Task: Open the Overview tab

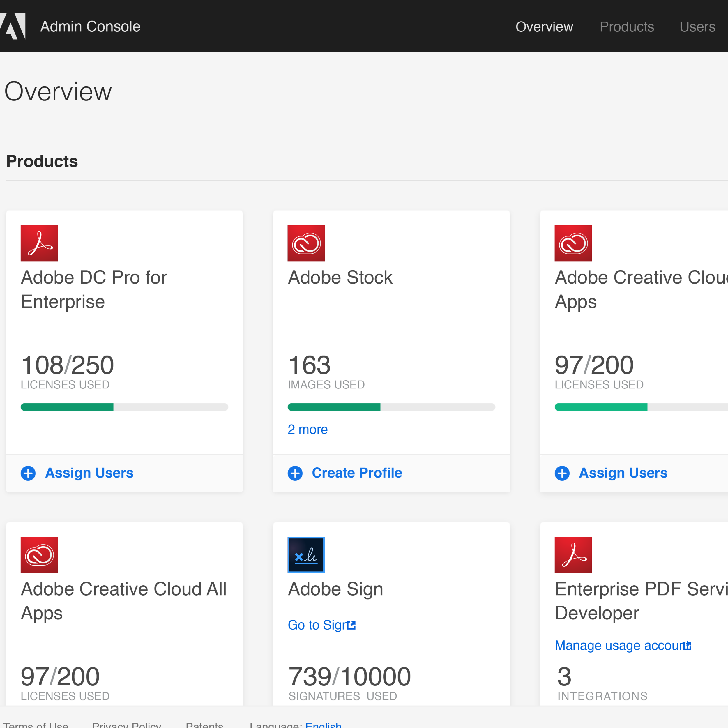Action: (544, 27)
